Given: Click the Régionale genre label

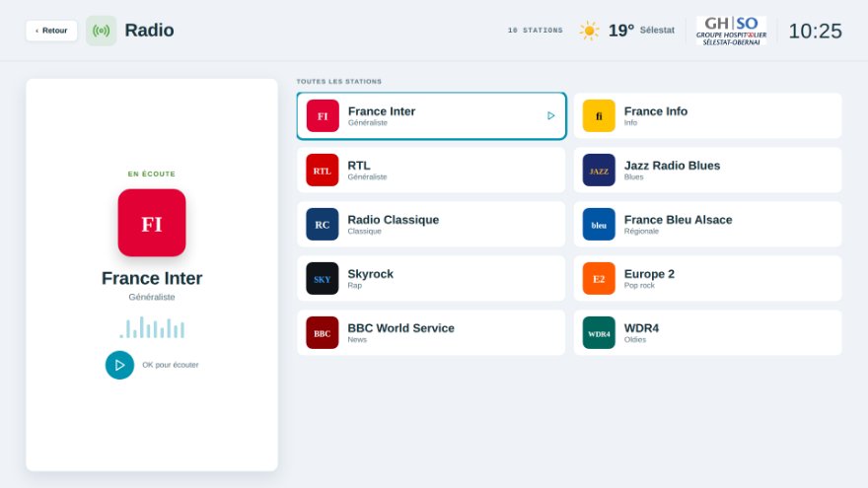Looking at the screenshot, I should click(x=641, y=232).
